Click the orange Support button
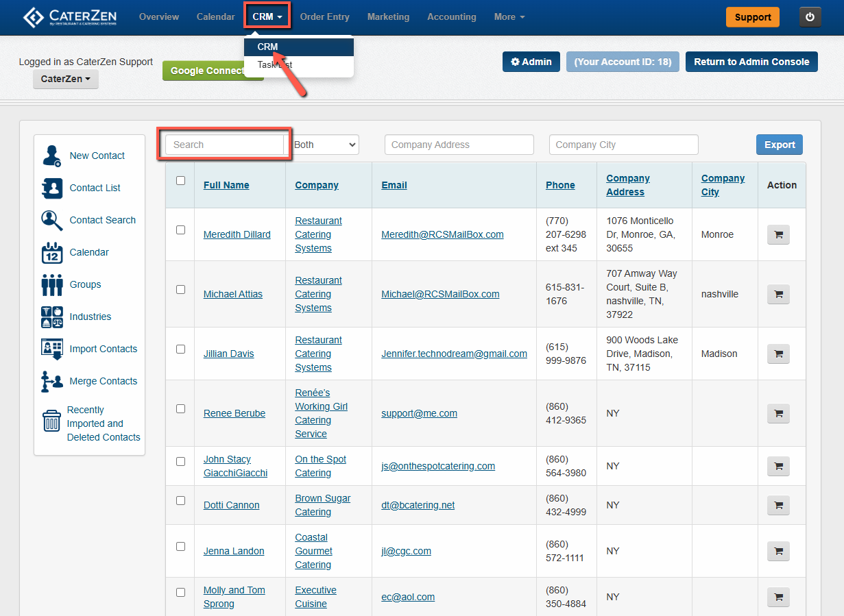844x616 pixels. point(753,17)
